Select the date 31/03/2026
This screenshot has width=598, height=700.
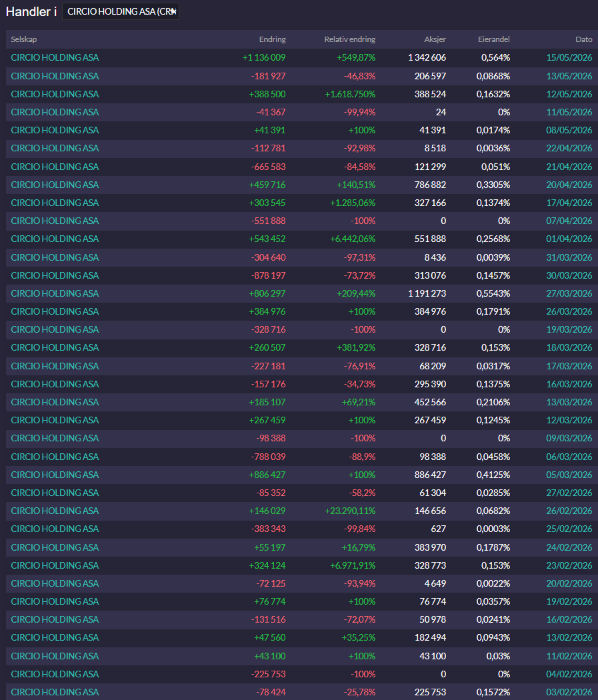[x=569, y=257]
